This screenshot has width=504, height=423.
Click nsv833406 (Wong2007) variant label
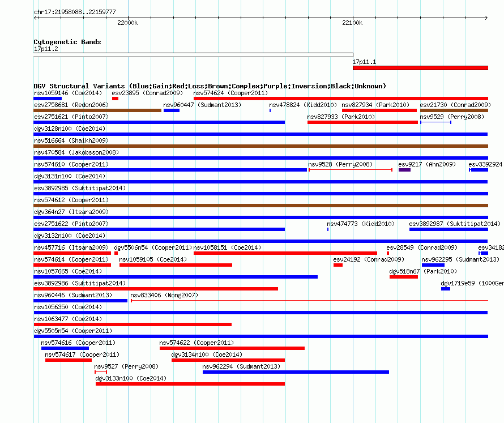164,296
